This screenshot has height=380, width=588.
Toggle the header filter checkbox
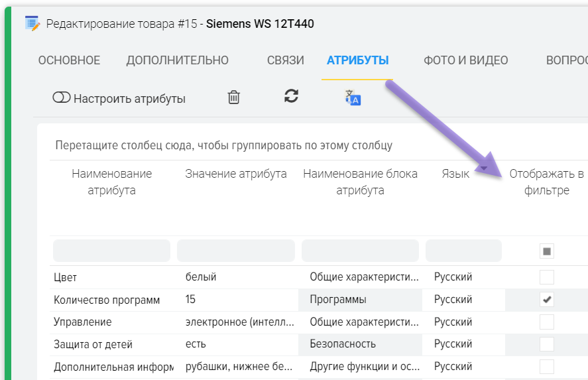pos(546,251)
